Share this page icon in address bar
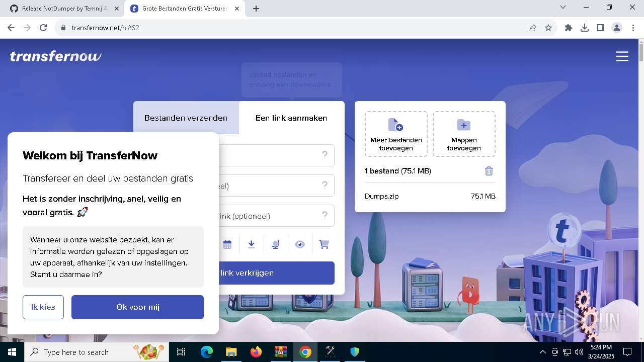This screenshot has width=644, height=362. 532,28
